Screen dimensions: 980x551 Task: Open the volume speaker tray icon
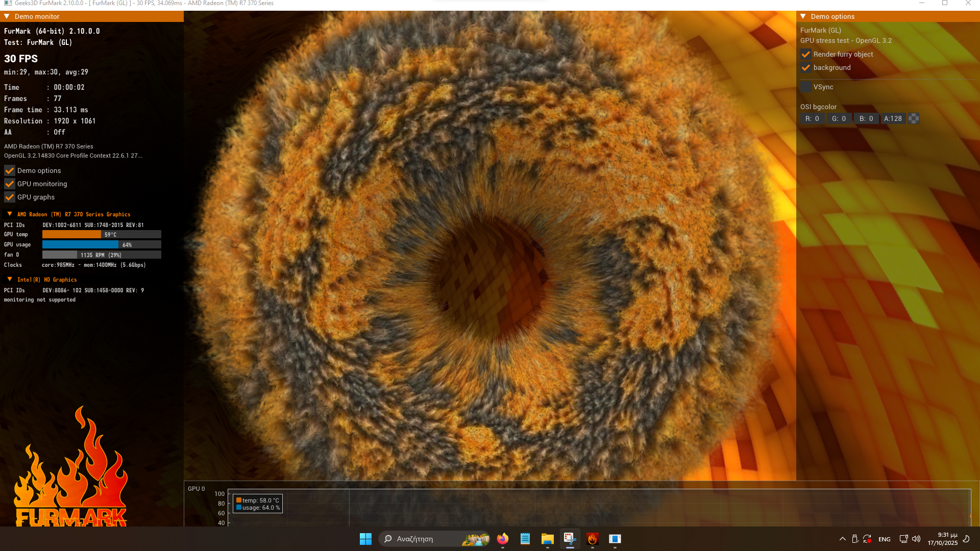[916, 539]
